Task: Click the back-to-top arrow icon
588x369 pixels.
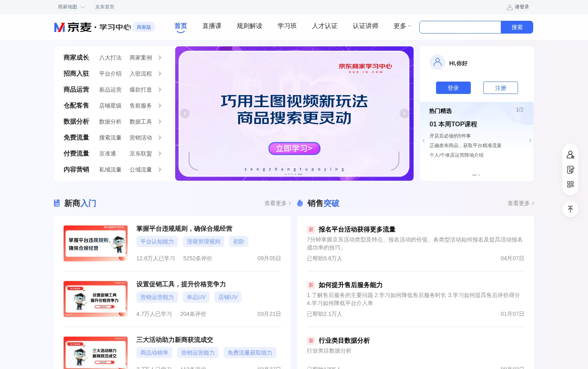Action: coord(570,209)
